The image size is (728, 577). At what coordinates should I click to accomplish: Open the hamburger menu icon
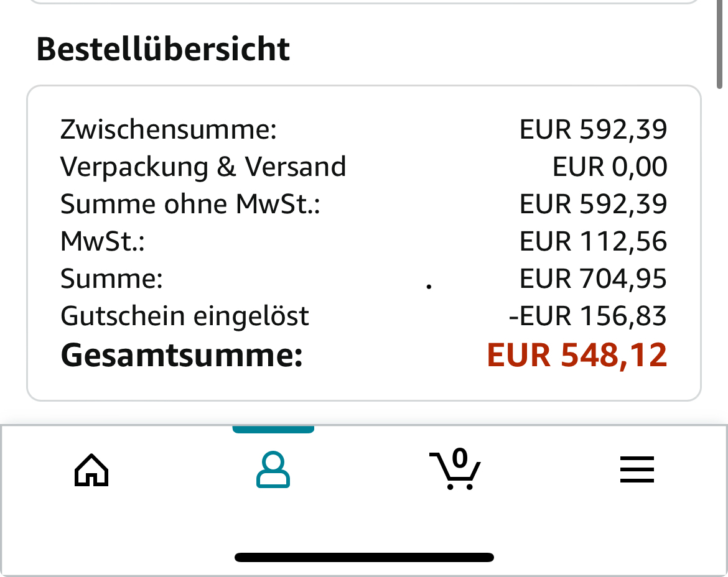pos(637,469)
